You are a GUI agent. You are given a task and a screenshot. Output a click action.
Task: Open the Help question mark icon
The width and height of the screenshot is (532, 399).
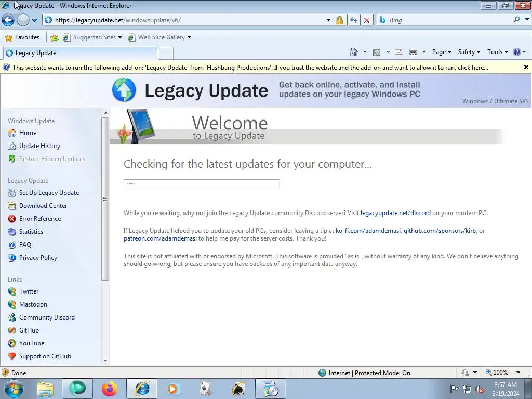coord(517,52)
